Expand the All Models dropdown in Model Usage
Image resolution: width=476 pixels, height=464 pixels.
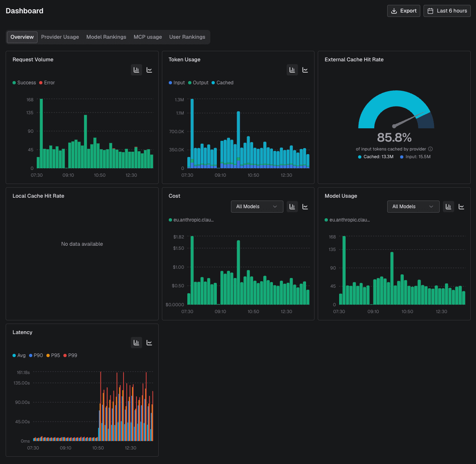[x=413, y=207]
